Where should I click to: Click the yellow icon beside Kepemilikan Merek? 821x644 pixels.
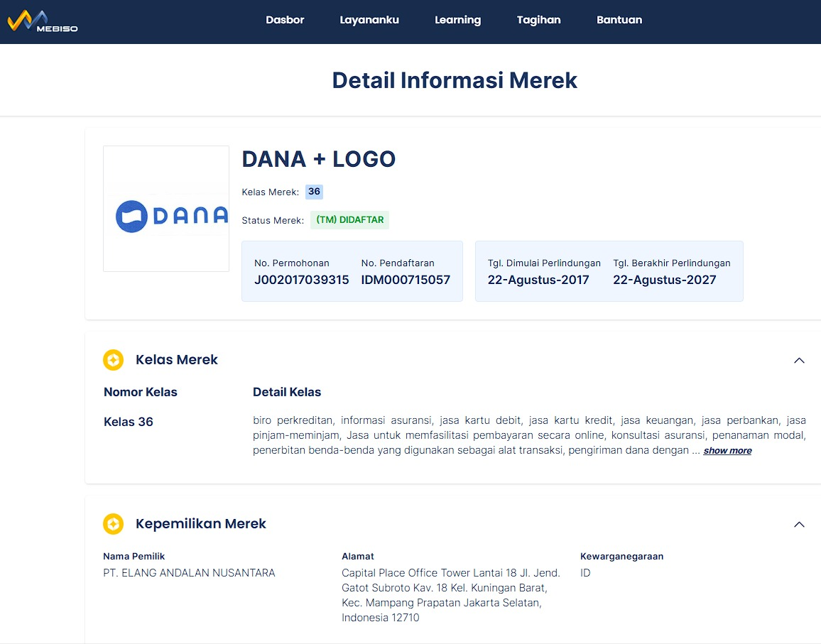point(113,523)
